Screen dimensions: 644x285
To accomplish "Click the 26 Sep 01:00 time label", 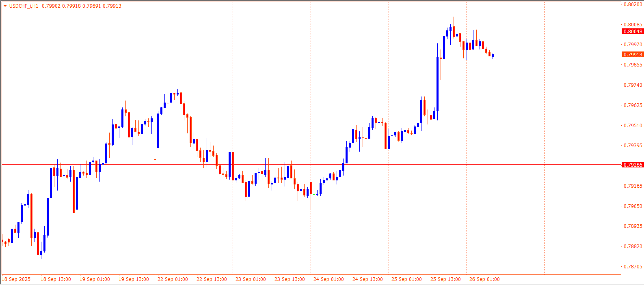I will (x=484, y=279).
